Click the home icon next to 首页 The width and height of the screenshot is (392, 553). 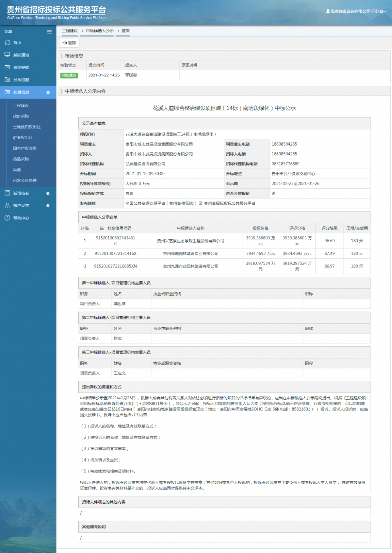7,43
